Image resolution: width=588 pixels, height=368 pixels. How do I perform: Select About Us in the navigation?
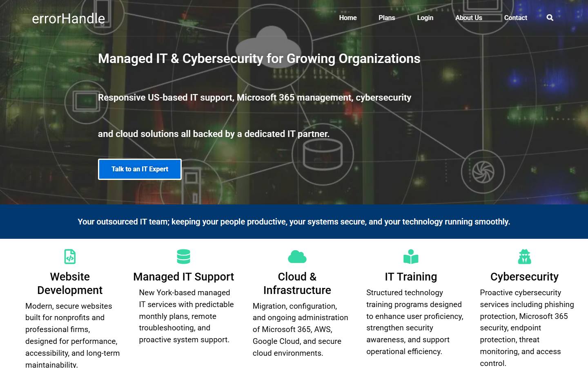(x=469, y=18)
